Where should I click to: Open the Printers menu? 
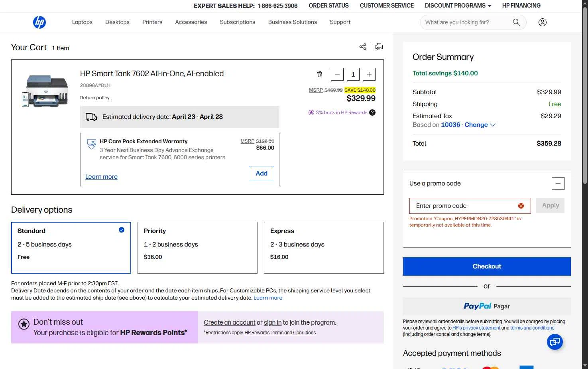152,22
